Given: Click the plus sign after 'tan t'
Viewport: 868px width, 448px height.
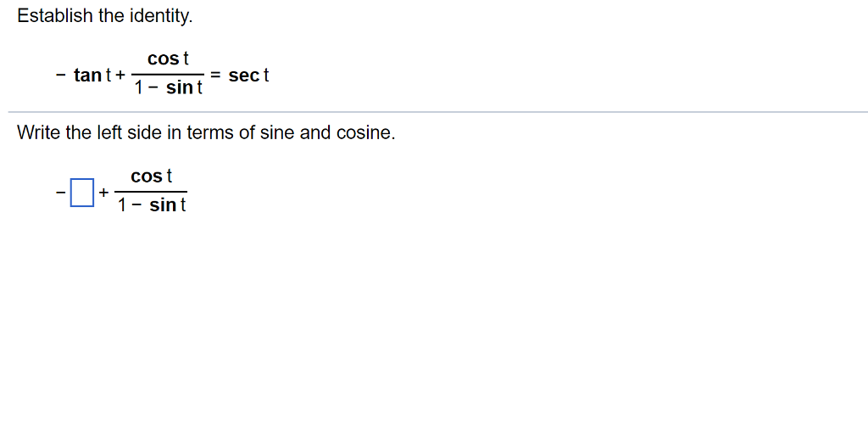Looking at the screenshot, I should coord(120,76).
